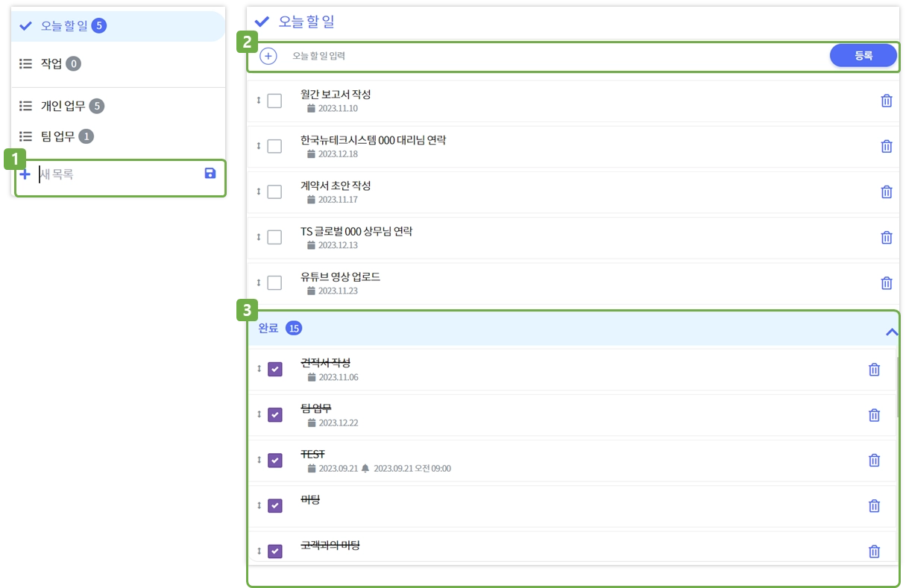The width and height of the screenshot is (906, 588).
Task: Uncheck the completed 미팅 task
Action: [x=275, y=505]
